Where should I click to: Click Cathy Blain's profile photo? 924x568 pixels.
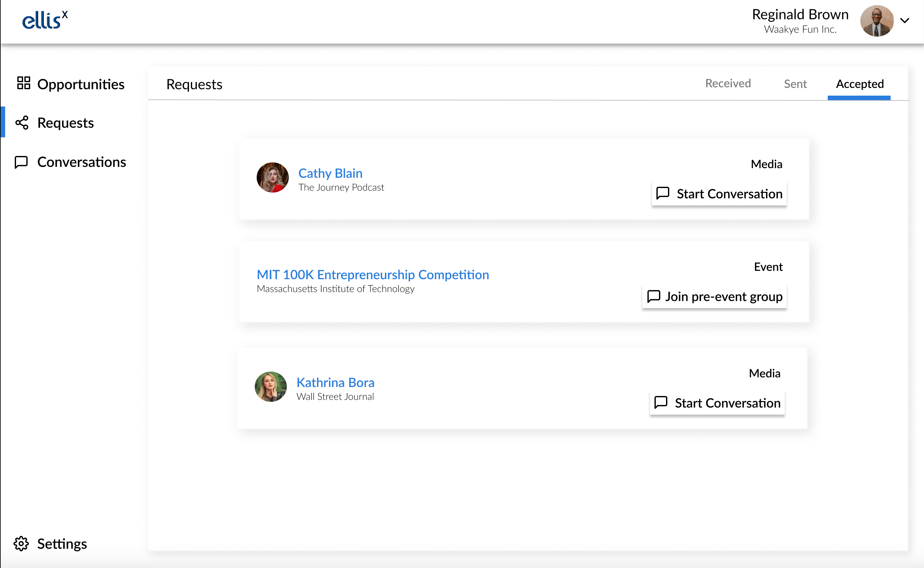(273, 177)
